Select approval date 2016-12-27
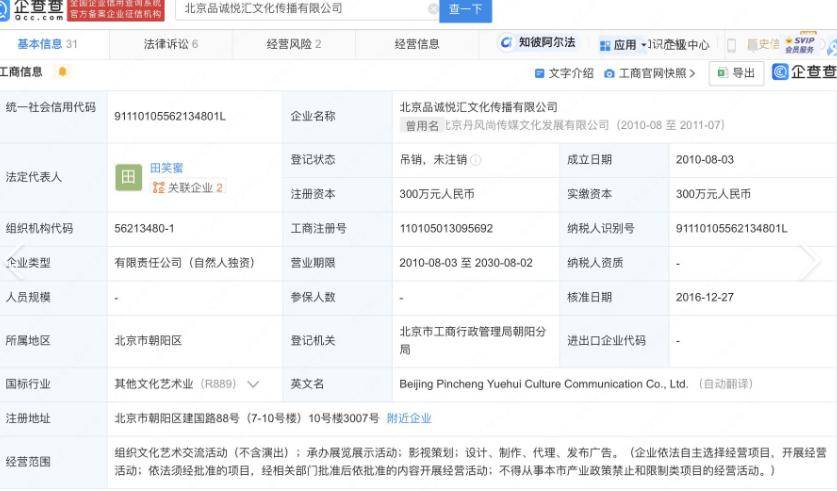This screenshot has width=837, height=491. [705, 297]
